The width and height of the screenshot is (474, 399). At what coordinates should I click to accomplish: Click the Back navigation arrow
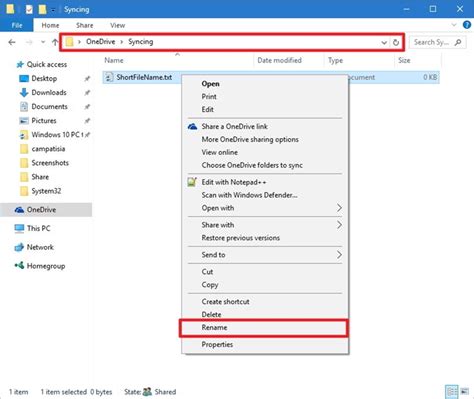(12, 42)
